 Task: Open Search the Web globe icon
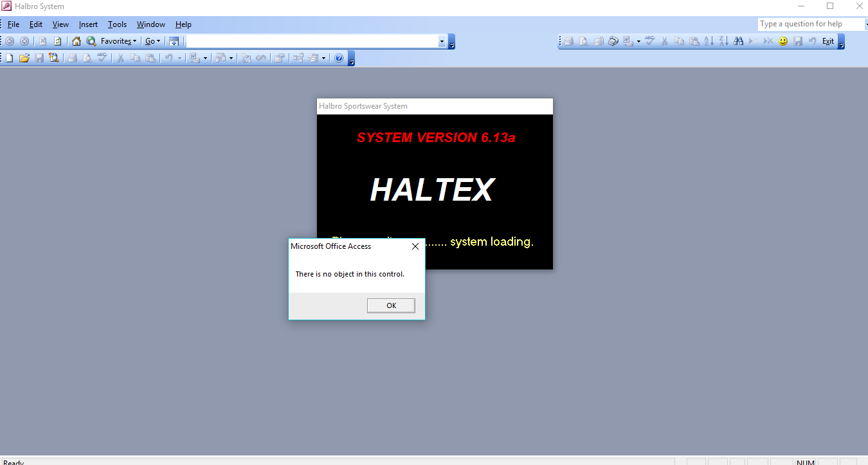pos(91,41)
